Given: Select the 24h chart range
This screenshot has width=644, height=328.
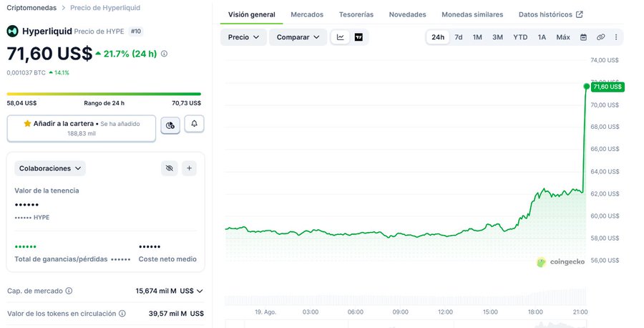Looking at the screenshot, I should click(438, 37).
